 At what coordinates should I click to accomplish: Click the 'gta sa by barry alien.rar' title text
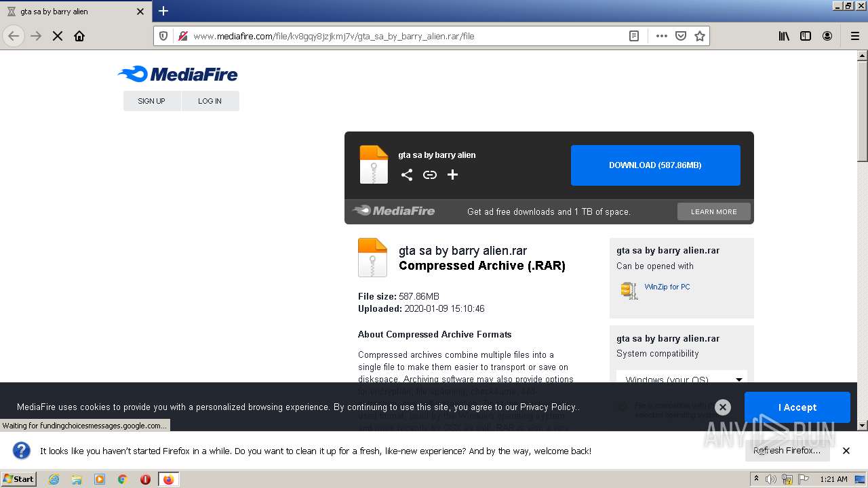463,251
